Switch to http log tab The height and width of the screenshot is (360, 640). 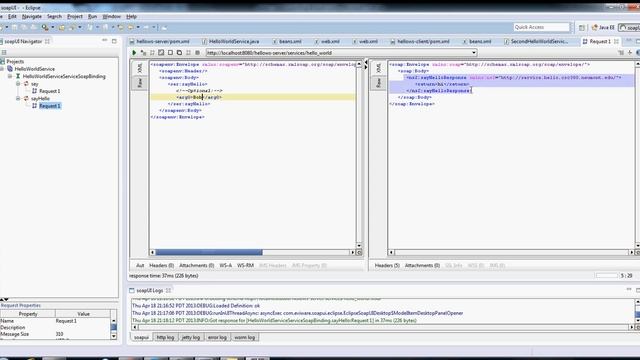click(x=165, y=338)
